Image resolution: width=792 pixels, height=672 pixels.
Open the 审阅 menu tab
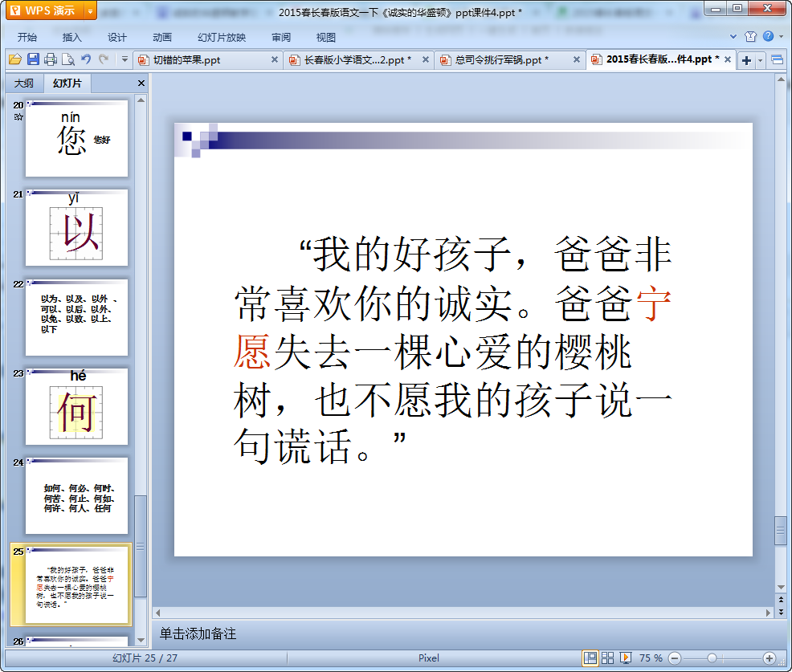[281, 38]
